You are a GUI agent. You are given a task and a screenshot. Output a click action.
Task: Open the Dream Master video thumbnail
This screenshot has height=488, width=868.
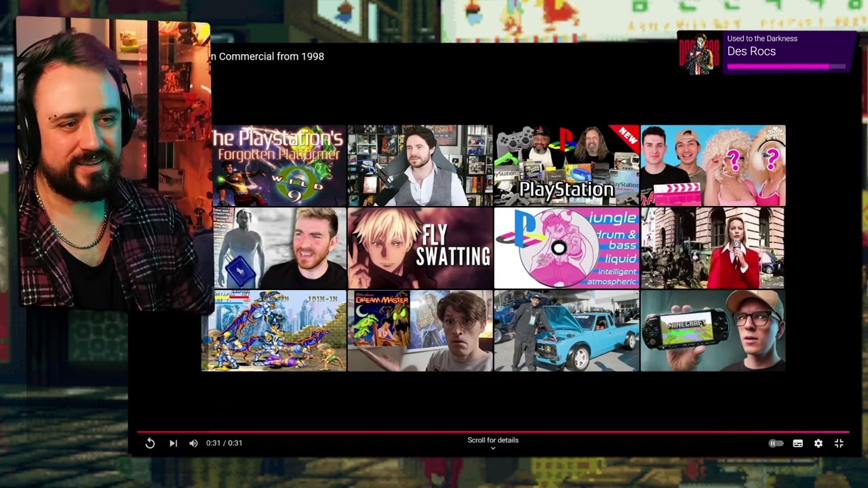point(420,331)
